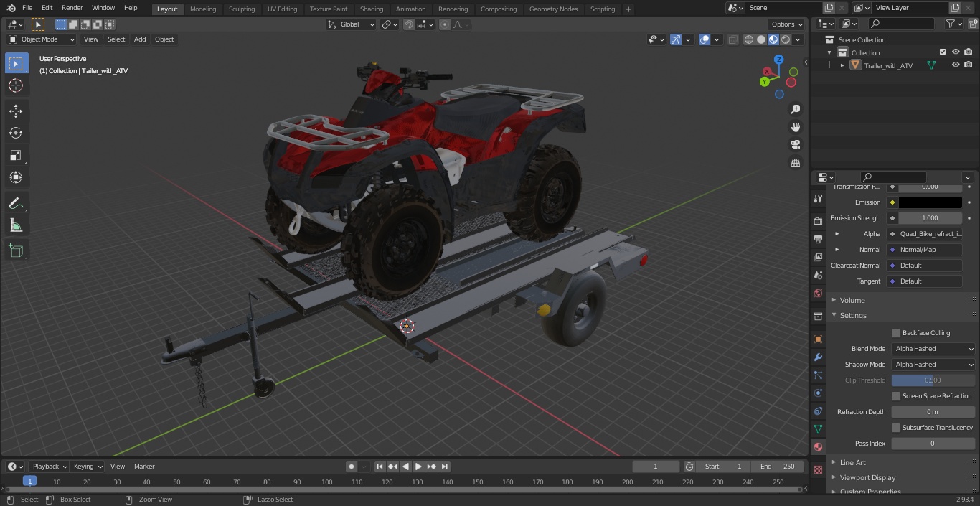
Task: Open the Texture properties tab
Action: [x=818, y=469]
